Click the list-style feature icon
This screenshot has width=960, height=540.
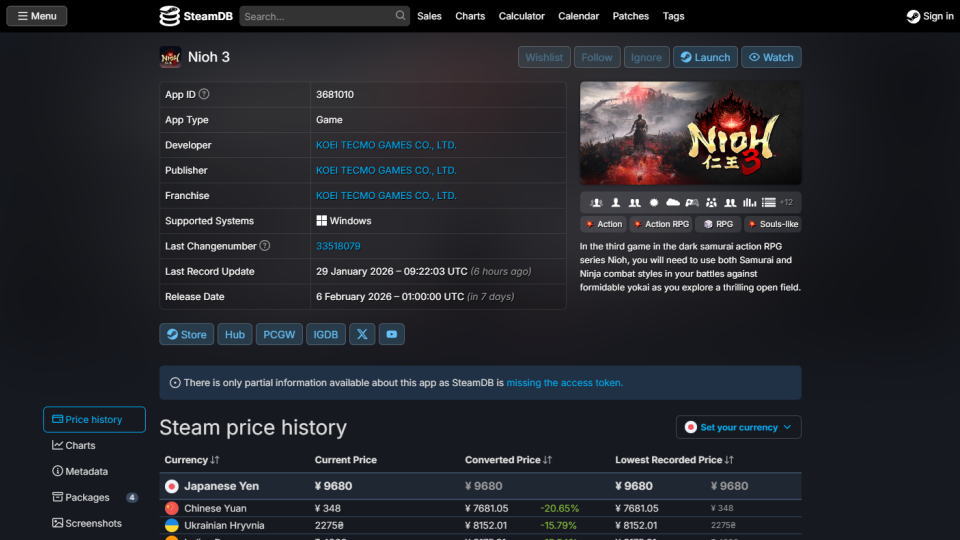click(768, 203)
